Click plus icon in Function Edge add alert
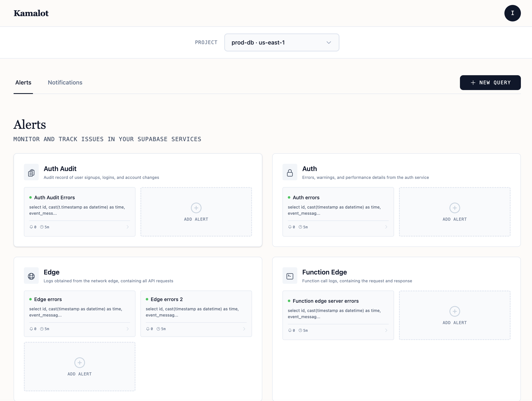532x401 pixels. click(455, 311)
